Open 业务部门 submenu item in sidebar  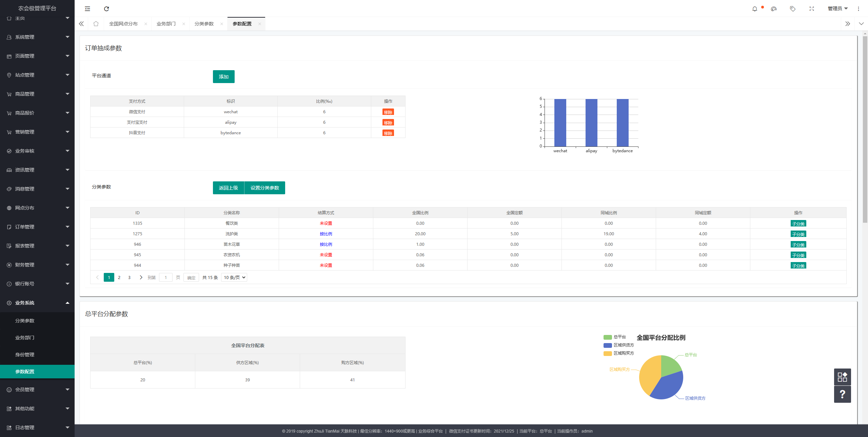click(x=37, y=338)
